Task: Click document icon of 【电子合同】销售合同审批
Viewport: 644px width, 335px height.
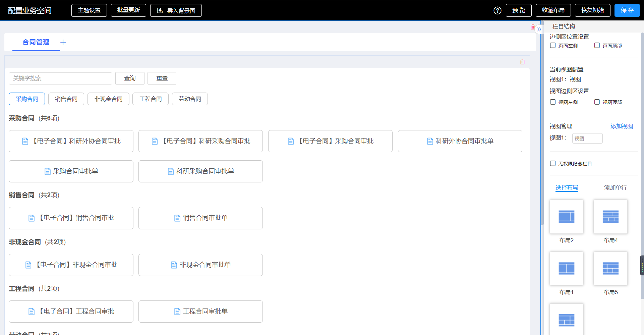Action: (x=32, y=218)
